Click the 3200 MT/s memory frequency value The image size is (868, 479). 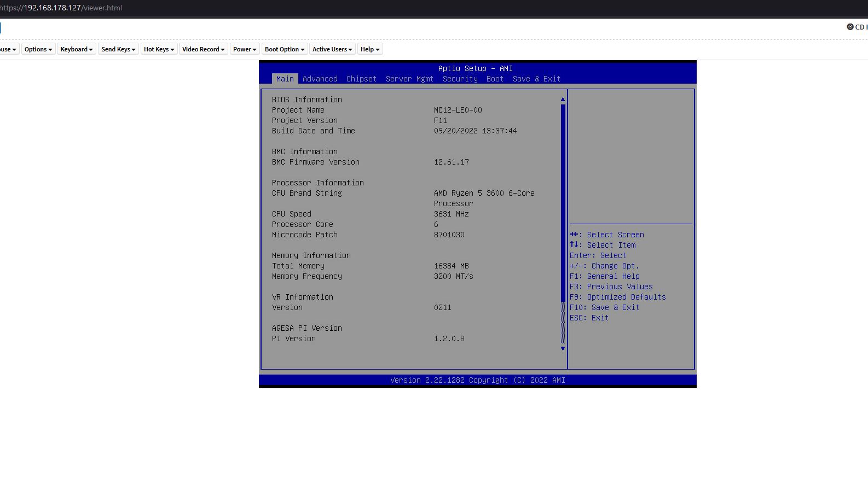pyautogui.click(x=454, y=276)
